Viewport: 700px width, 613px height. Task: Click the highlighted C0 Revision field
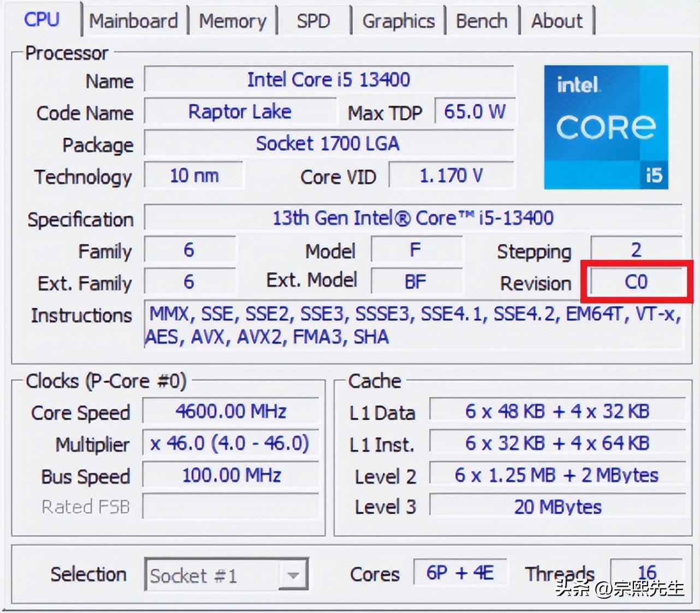636,282
